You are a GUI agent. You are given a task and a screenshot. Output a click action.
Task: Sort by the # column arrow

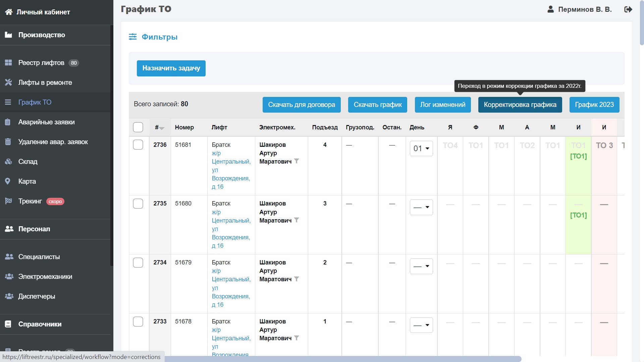click(x=162, y=128)
